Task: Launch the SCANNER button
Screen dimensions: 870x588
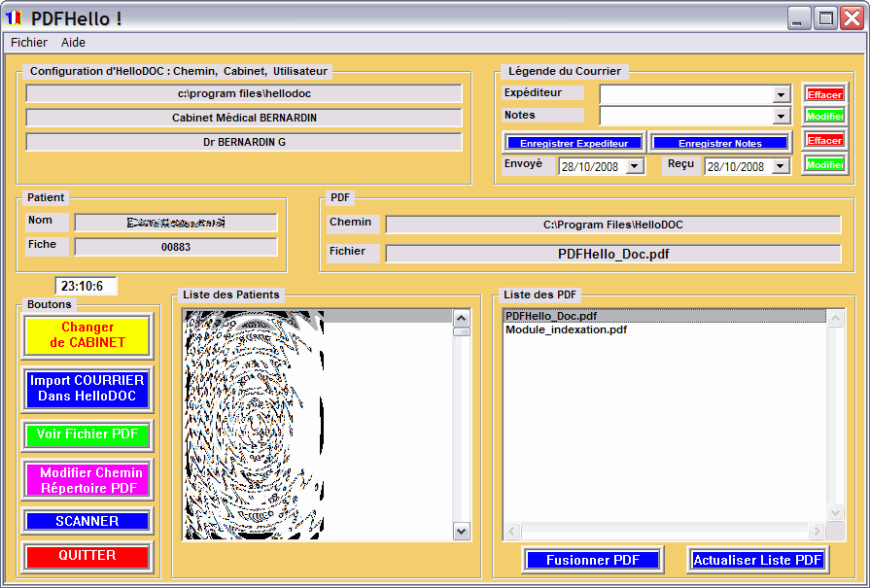Action: [x=87, y=521]
